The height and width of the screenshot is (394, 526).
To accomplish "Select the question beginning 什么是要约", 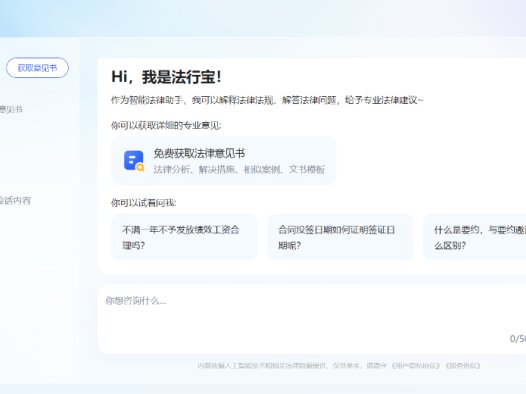I will click(475, 237).
